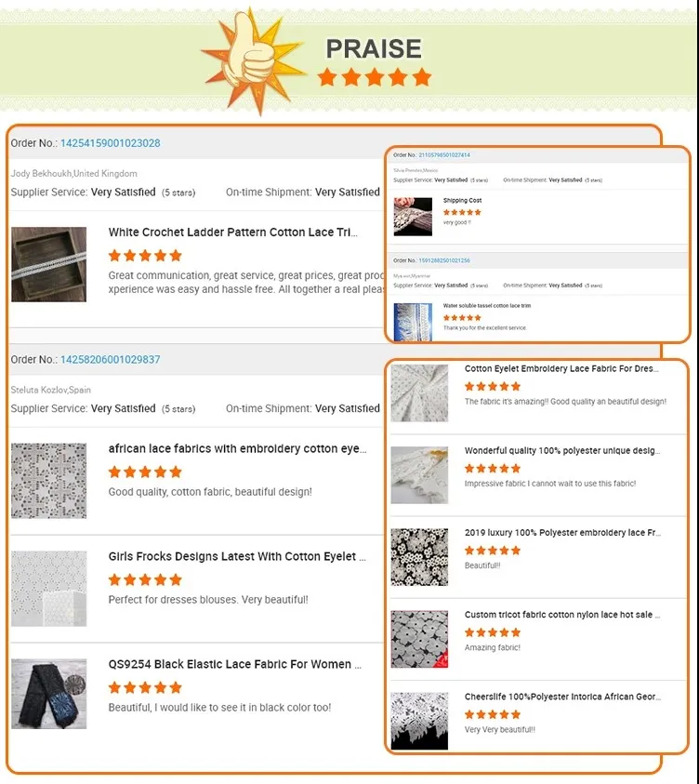Image resolution: width=699 pixels, height=784 pixels.
Task: Click 2019 luxury Polyester embroidery lace thumbnail
Action: click(420, 557)
